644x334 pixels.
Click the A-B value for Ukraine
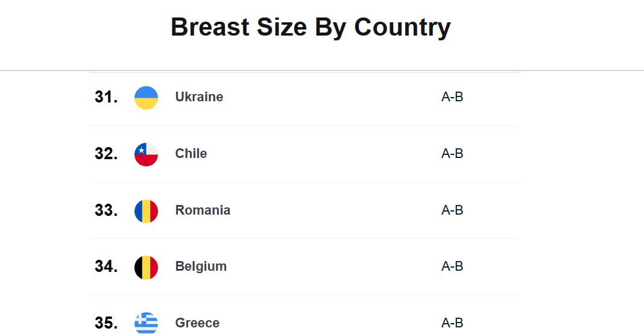(452, 97)
